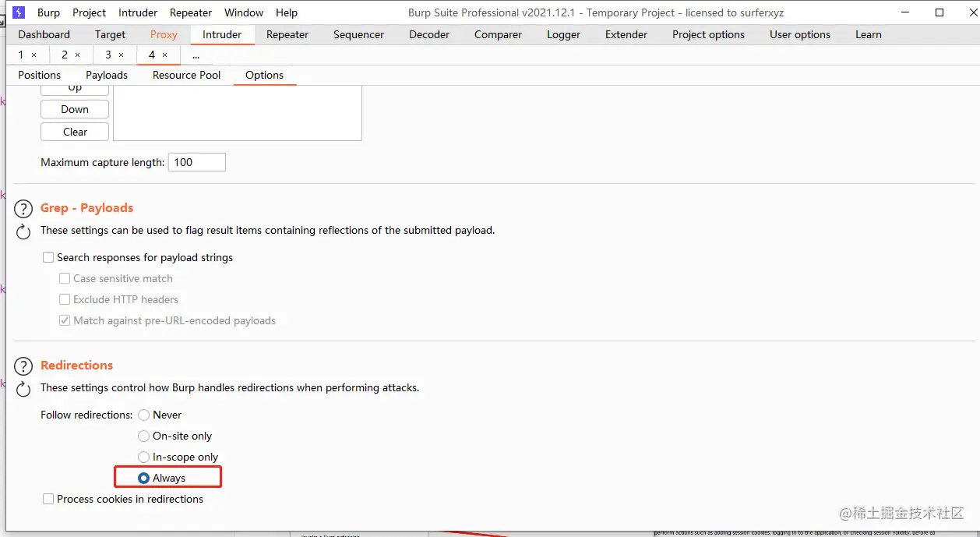The height and width of the screenshot is (537, 980).
Task: Select the Options sub-tab
Action: 264,75
